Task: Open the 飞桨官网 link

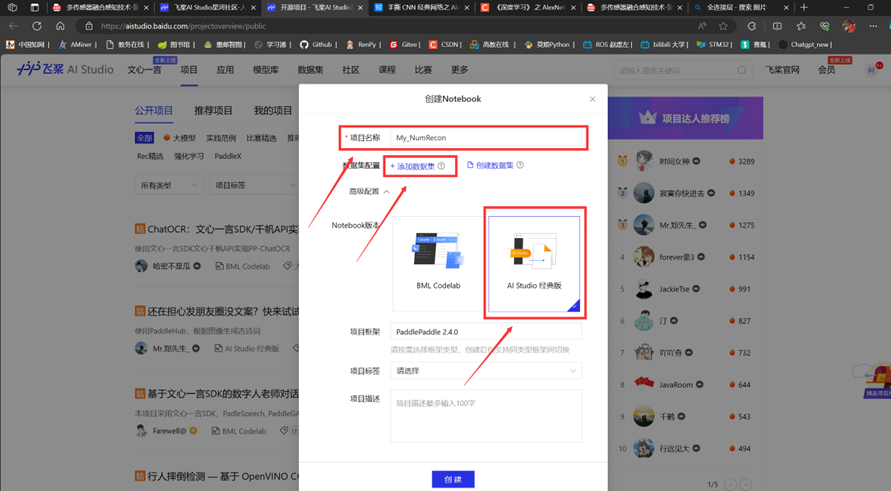Action: [782, 70]
